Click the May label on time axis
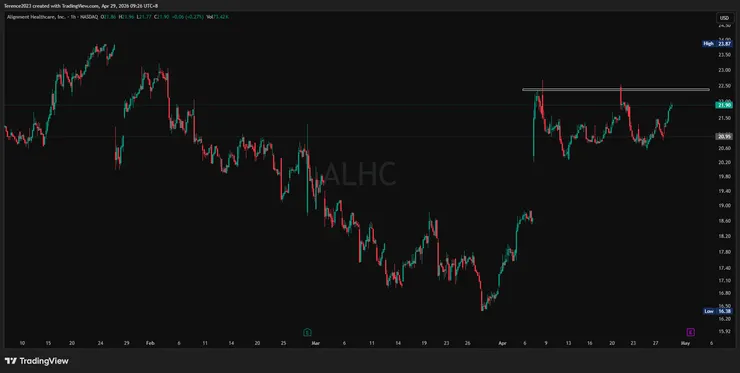Image resolution: width=740 pixels, height=373 pixels. click(x=685, y=343)
